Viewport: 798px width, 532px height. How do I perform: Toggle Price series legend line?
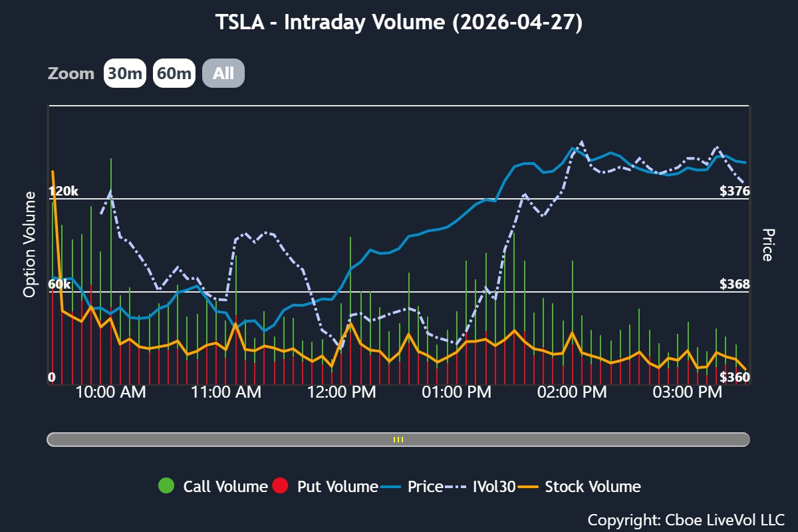pyautogui.click(x=391, y=487)
